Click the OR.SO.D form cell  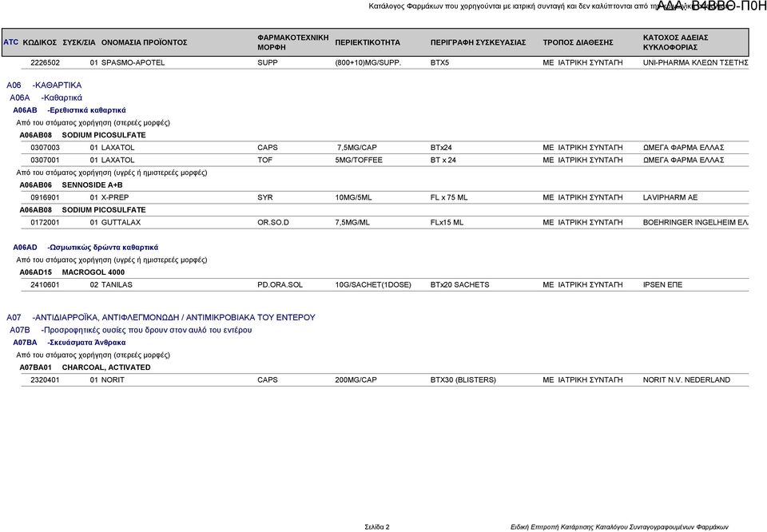pyautogui.click(x=273, y=223)
